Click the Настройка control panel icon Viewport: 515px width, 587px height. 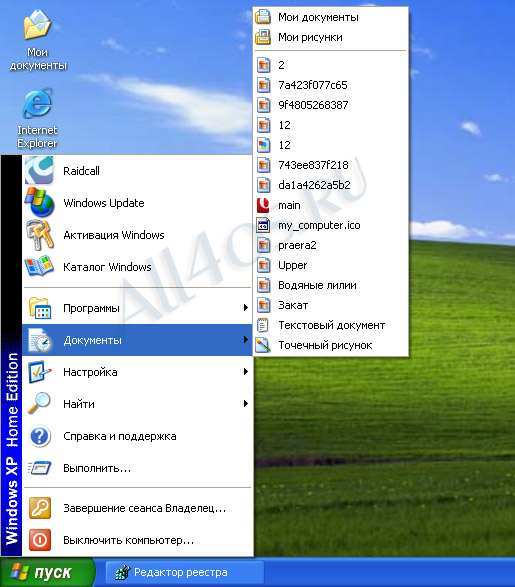(x=39, y=372)
